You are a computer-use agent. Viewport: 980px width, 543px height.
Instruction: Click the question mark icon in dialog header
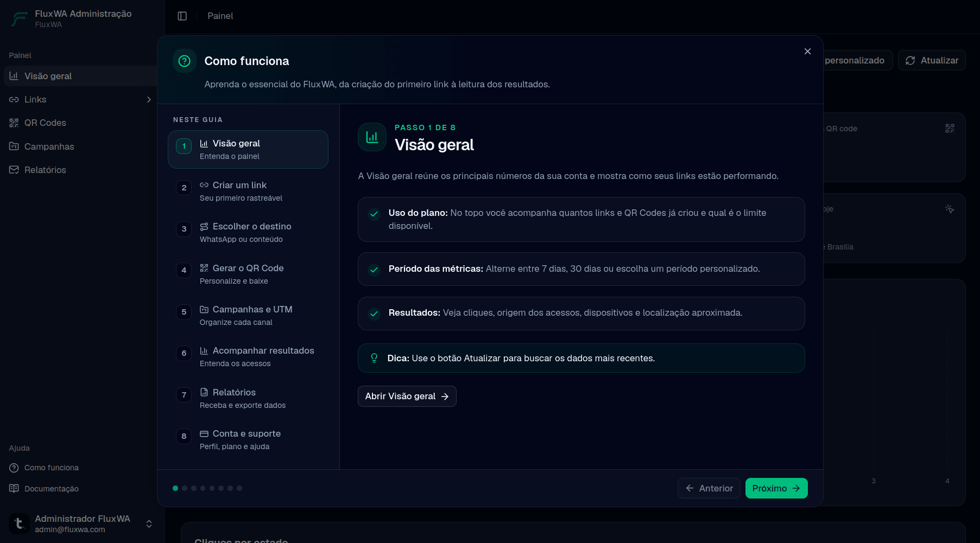[185, 61]
